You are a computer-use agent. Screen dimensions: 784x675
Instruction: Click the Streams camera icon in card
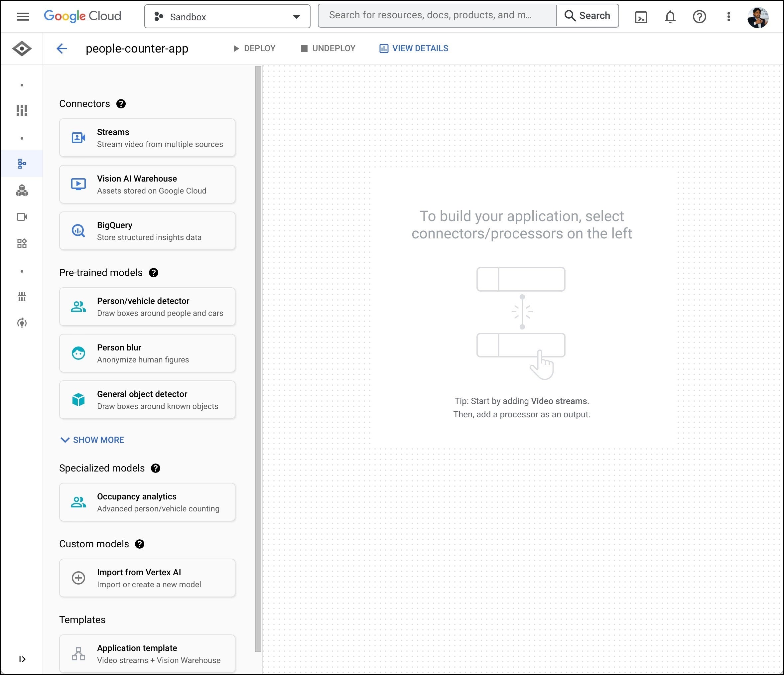78,138
